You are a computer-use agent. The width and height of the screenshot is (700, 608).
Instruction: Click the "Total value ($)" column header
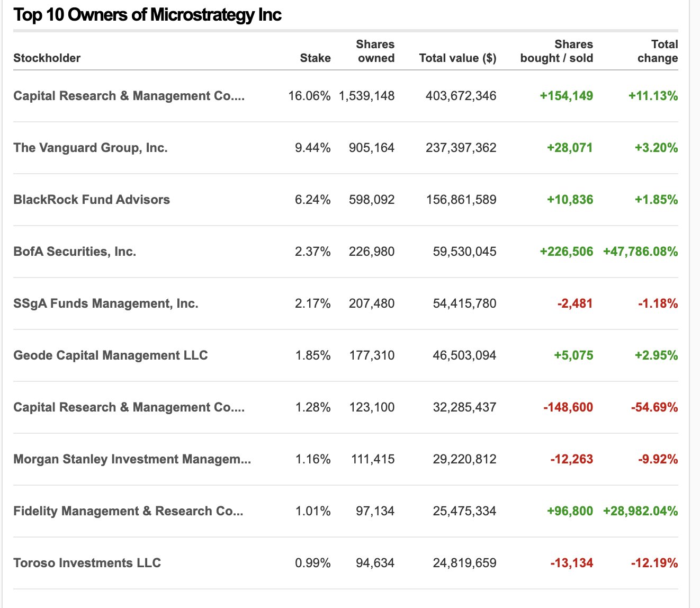458,58
